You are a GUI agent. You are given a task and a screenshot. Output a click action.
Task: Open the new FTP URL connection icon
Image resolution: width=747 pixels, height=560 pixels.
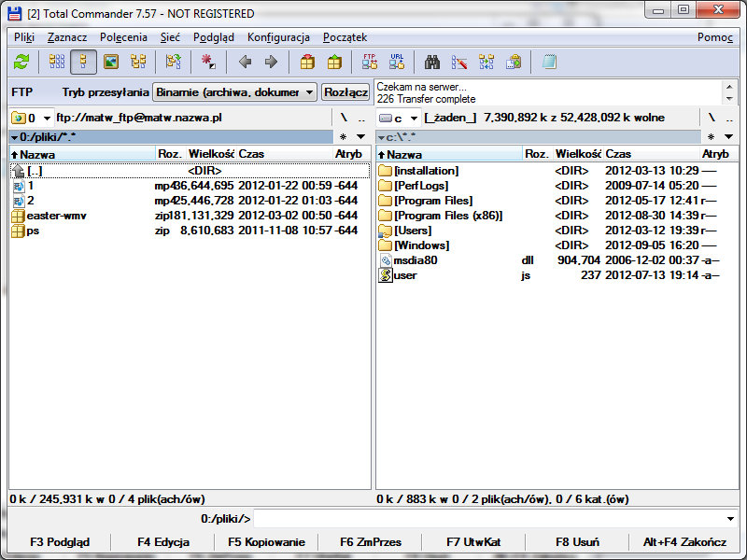point(397,62)
